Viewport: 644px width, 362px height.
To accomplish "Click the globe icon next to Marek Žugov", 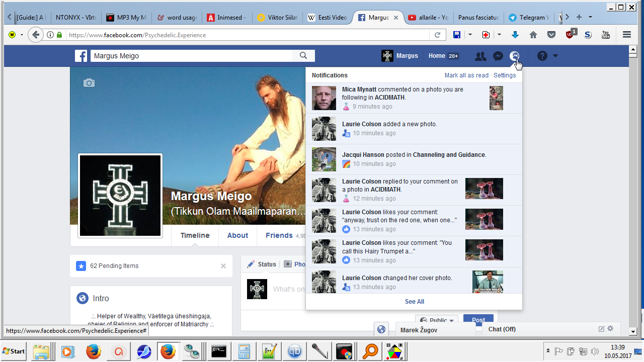I will click(x=381, y=329).
